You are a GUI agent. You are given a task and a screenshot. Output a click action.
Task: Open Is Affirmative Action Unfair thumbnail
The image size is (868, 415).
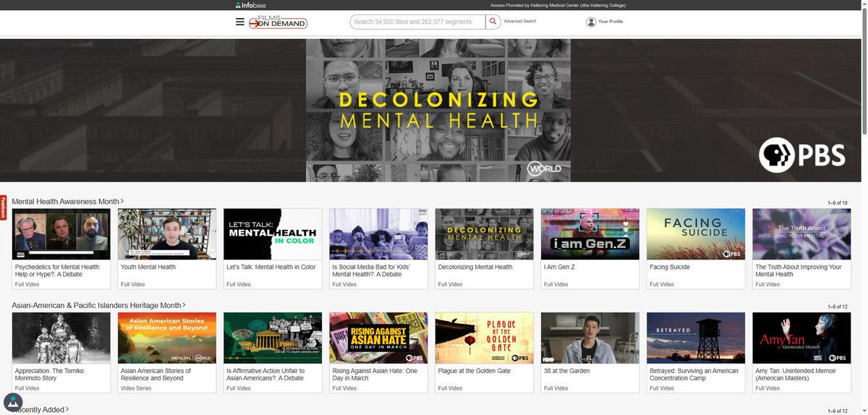pyautogui.click(x=273, y=338)
